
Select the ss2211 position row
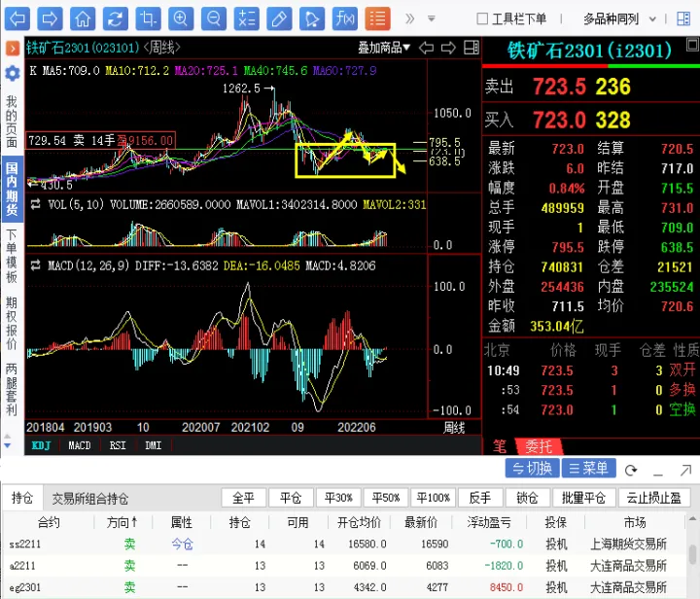tap(343, 544)
